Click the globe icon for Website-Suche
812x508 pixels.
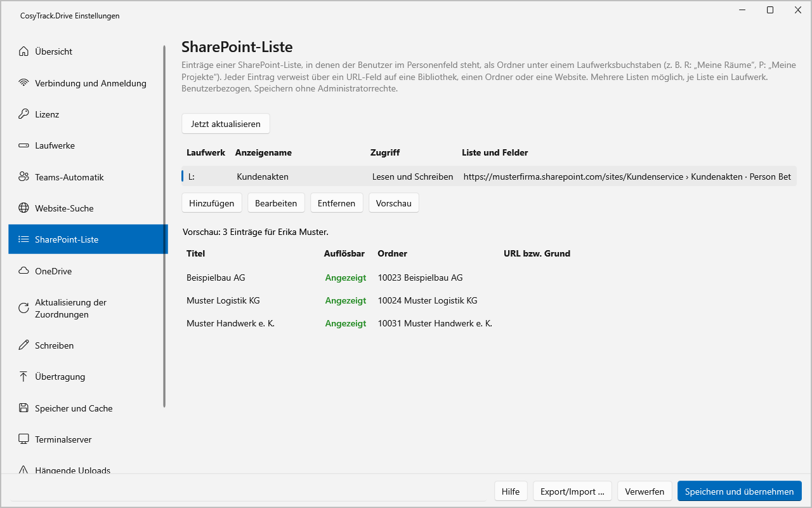click(23, 208)
